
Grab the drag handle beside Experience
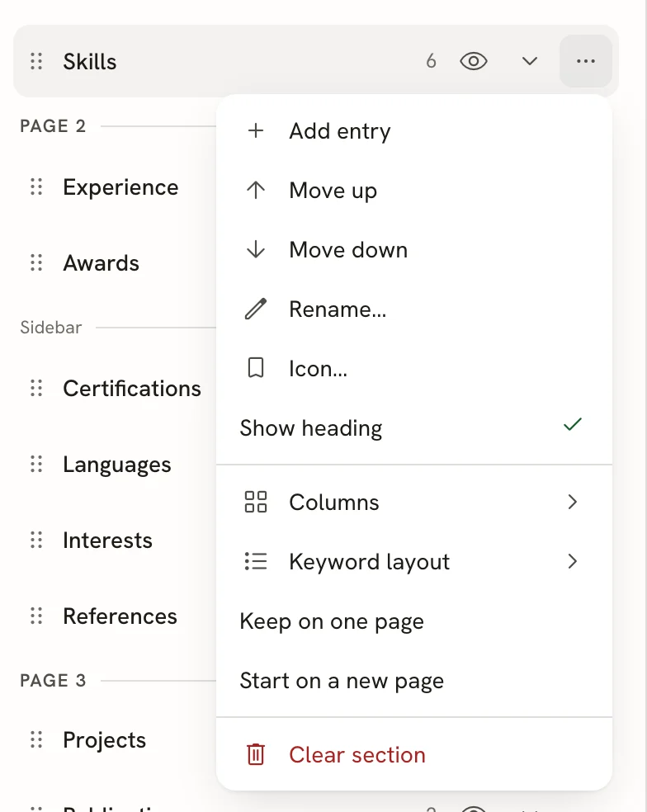click(36, 187)
